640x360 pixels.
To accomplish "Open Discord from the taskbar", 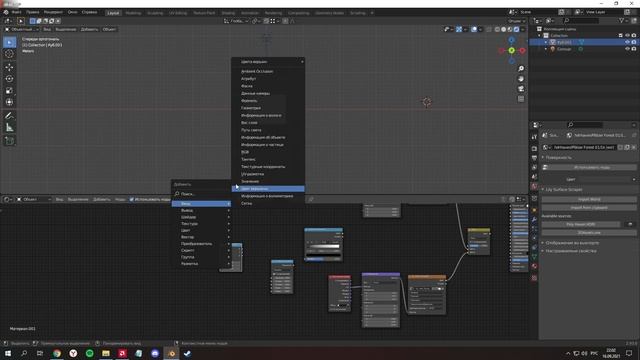I will (x=155, y=353).
